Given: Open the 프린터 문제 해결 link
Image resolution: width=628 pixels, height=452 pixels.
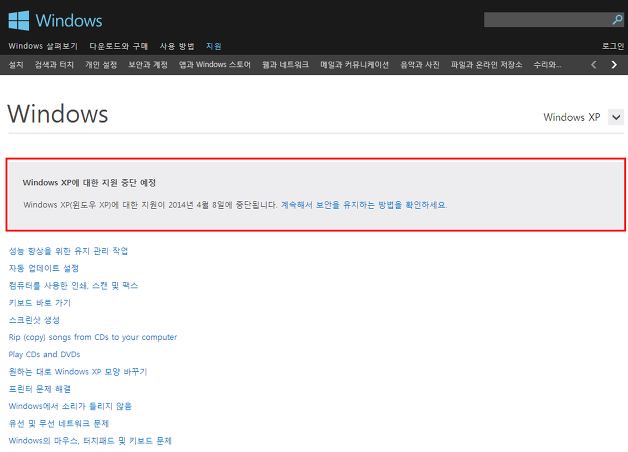Looking at the screenshot, I should pos(40,389).
